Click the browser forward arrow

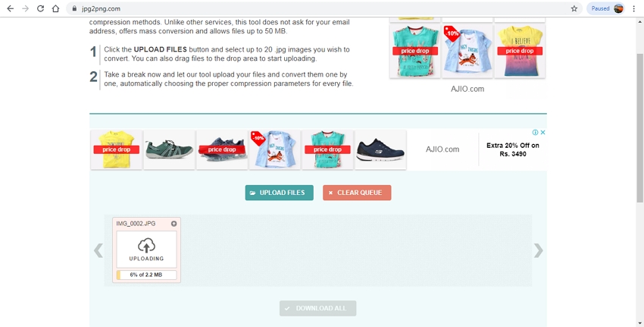click(x=25, y=8)
